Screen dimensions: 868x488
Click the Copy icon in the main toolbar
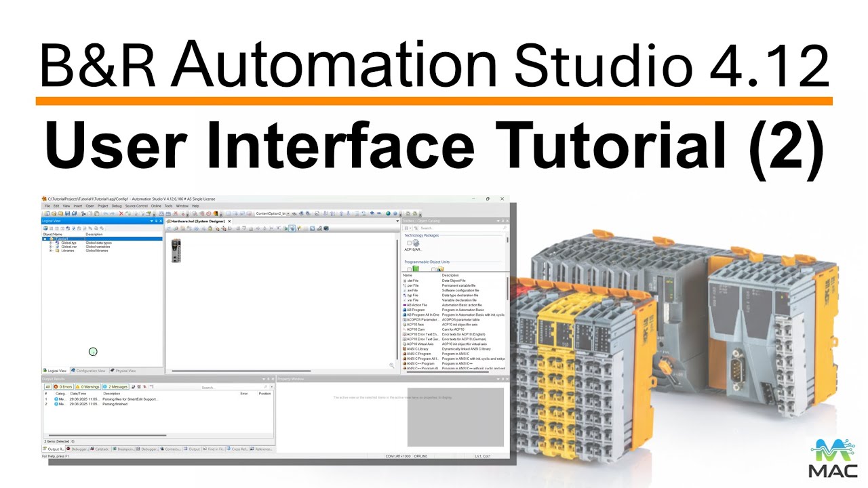[90, 213]
